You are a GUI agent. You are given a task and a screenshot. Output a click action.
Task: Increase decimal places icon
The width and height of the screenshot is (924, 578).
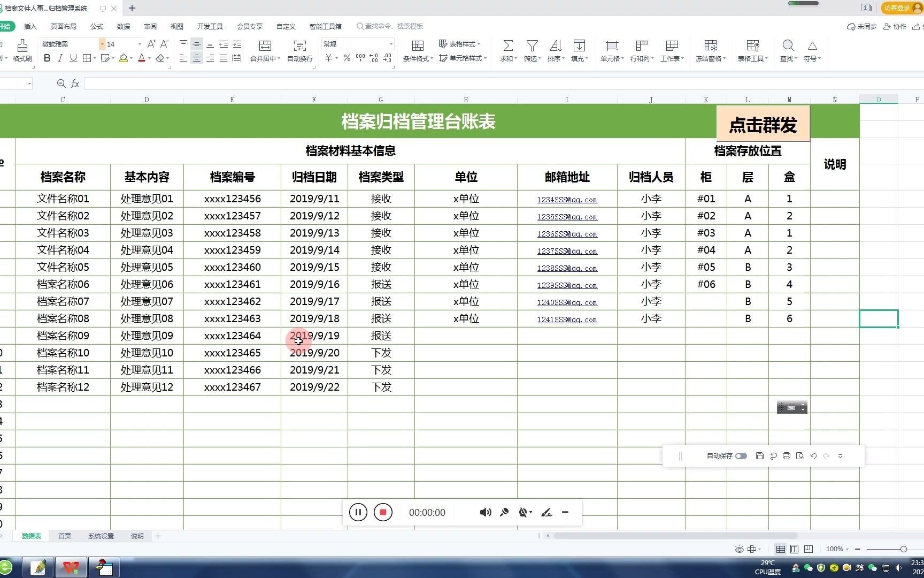[374, 58]
